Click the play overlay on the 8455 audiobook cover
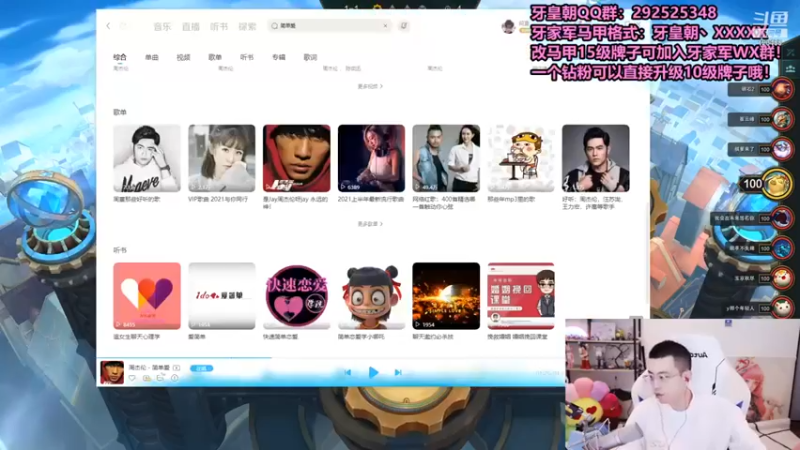800x450 pixels. (x=119, y=324)
